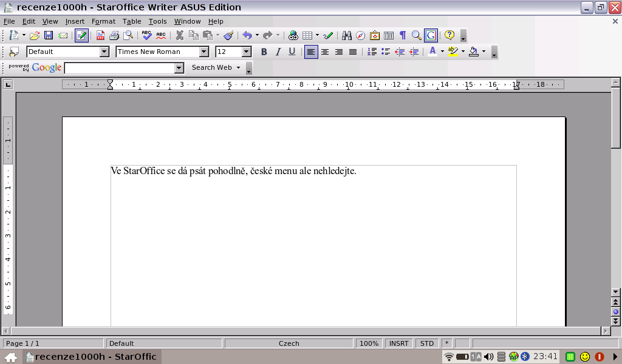The height and width of the screenshot is (364, 622).
Task: Insert a hyperlink using the toolbar icon
Action: tap(293, 35)
